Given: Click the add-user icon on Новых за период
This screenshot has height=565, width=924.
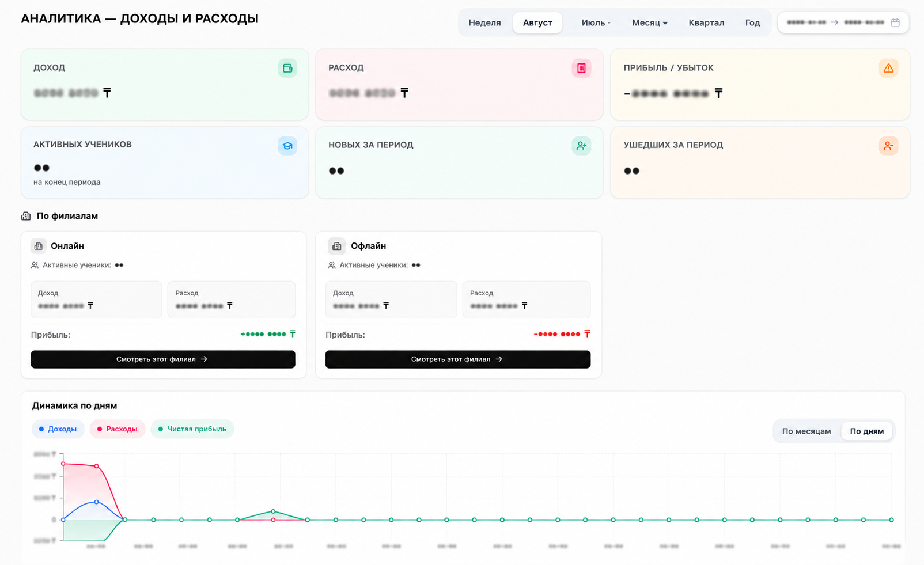Looking at the screenshot, I should click(x=581, y=146).
